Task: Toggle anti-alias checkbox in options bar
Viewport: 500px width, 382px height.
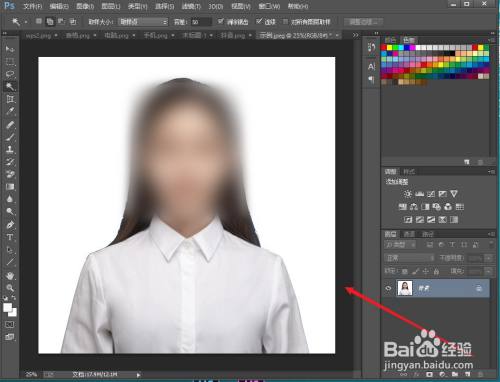Action: 220,21
